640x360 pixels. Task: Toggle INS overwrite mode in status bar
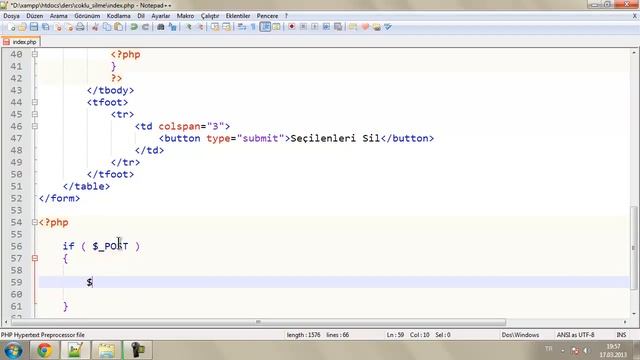pyautogui.click(x=621, y=335)
